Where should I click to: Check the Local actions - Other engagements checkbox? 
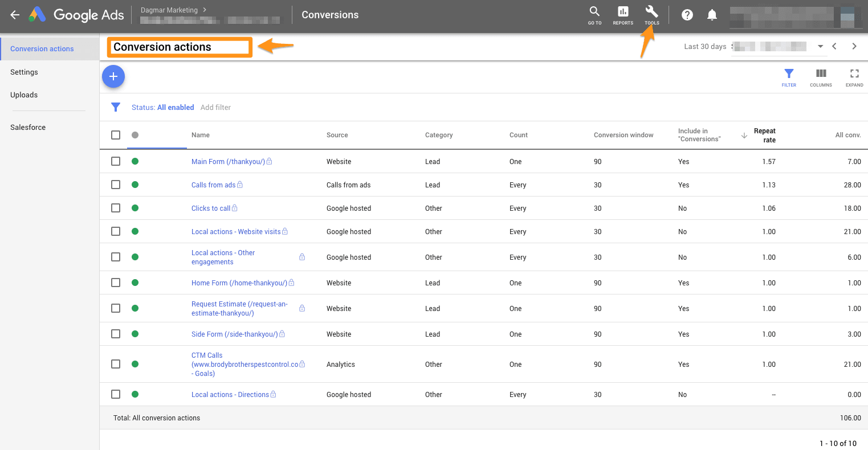click(116, 257)
